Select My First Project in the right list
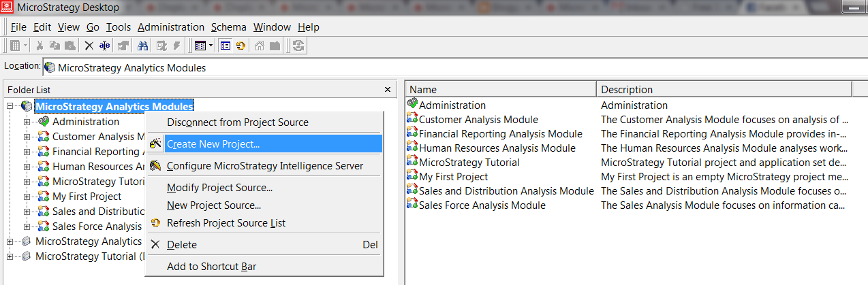868x285 pixels. click(453, 177)
